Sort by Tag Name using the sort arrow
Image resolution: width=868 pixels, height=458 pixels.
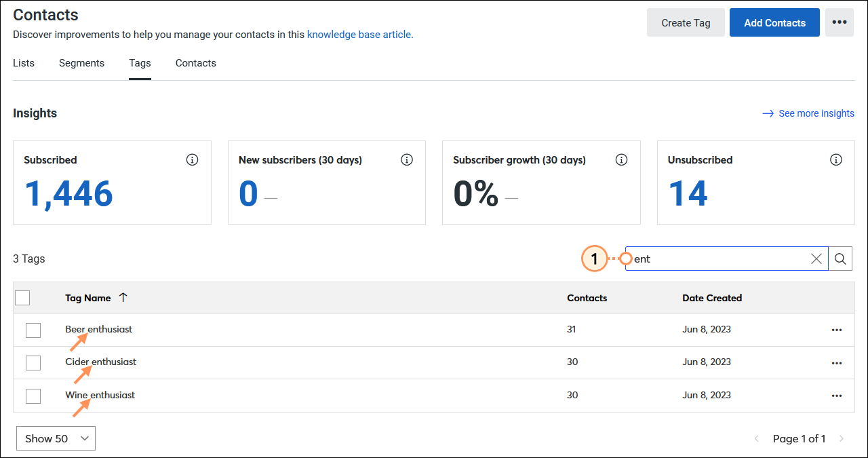[x=123, y=297]
